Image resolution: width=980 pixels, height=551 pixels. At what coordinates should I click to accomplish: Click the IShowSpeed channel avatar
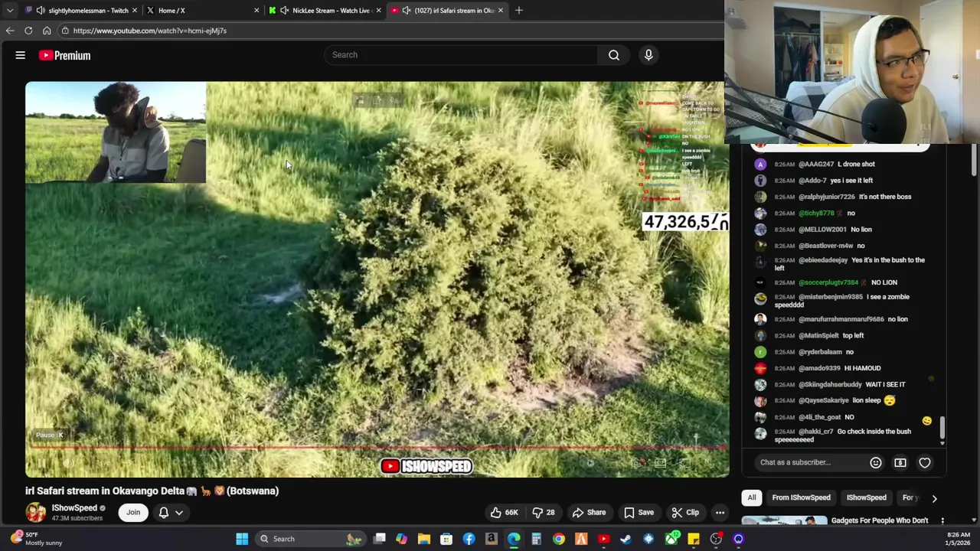(x=35, y=512)
